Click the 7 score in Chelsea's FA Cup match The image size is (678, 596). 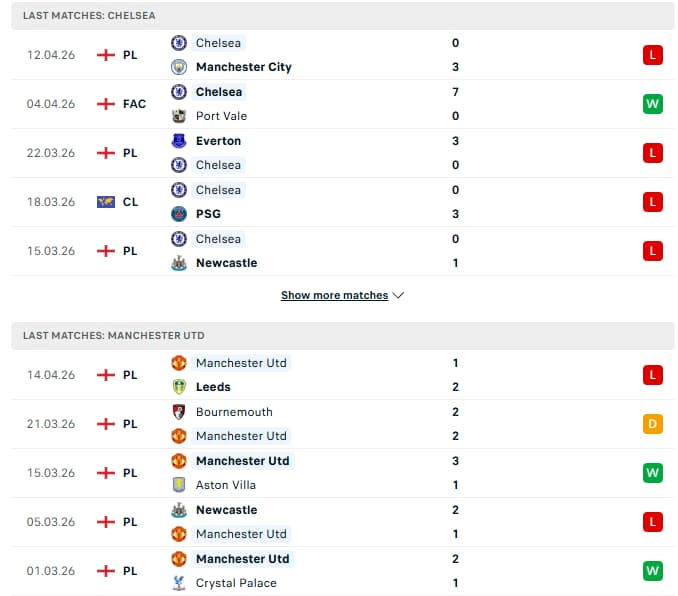pos(455,92)
